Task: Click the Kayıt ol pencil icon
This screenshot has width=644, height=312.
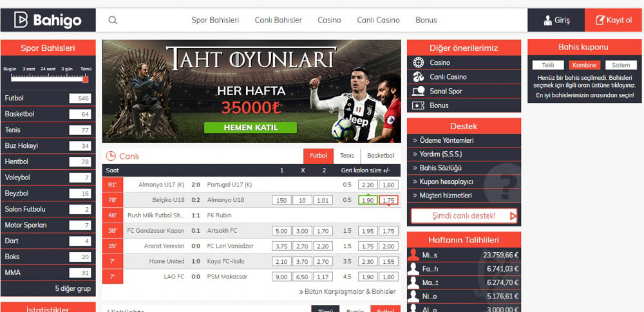Action: coord(600,20)
